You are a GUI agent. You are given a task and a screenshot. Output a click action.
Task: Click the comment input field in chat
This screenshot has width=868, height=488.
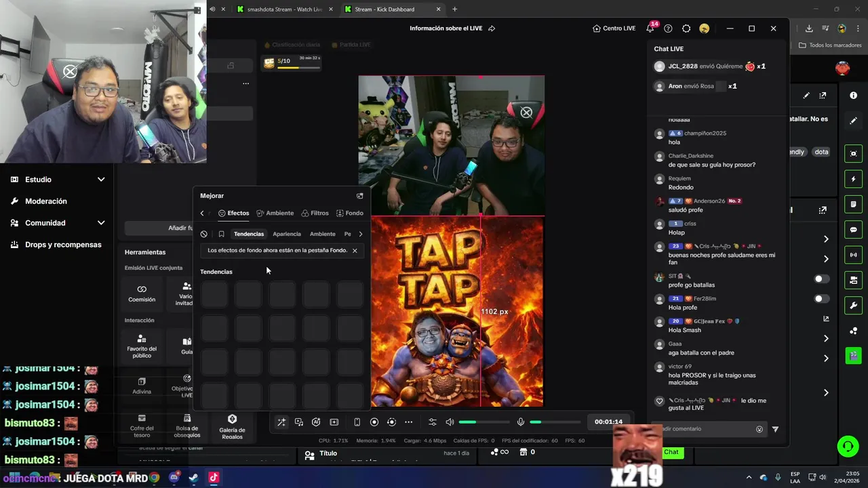[705, 429]
